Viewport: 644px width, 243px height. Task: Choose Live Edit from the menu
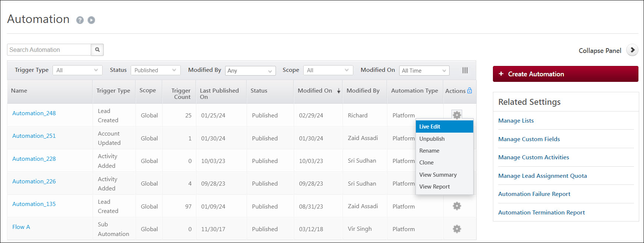point(444,127)
